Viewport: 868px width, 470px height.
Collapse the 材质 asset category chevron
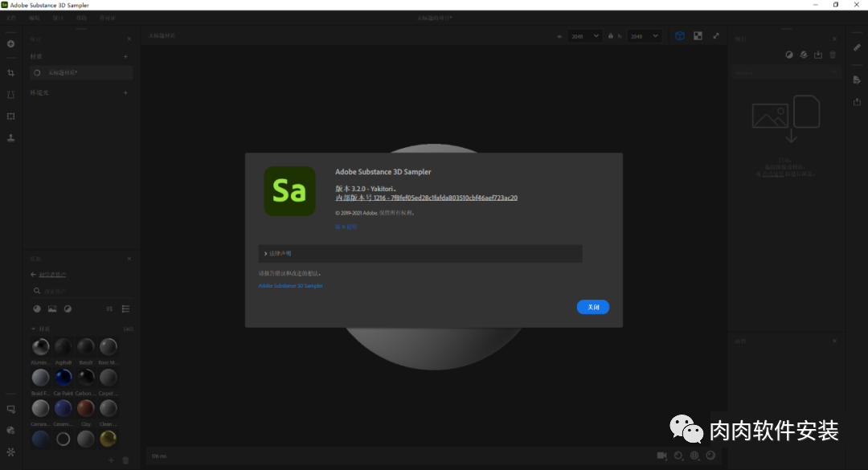[33, 329]
